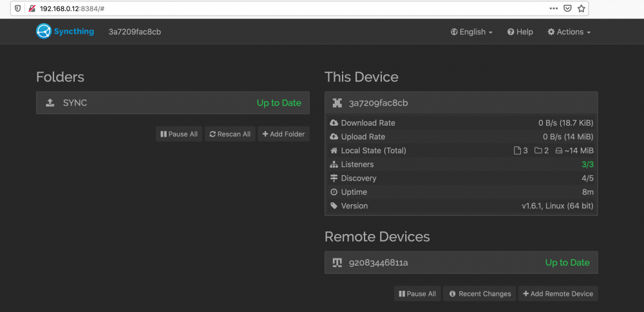Click the remote device Up to Date status

567,262
